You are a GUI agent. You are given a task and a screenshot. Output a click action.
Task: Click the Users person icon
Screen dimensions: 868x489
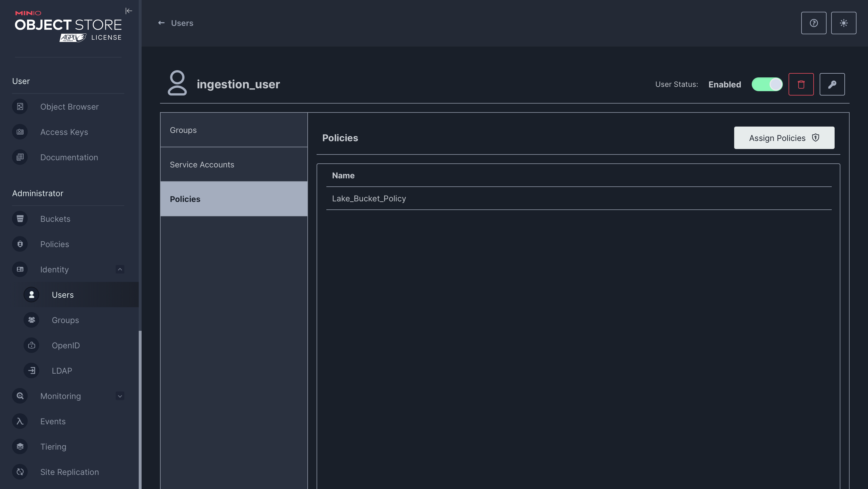click(31, 295)
